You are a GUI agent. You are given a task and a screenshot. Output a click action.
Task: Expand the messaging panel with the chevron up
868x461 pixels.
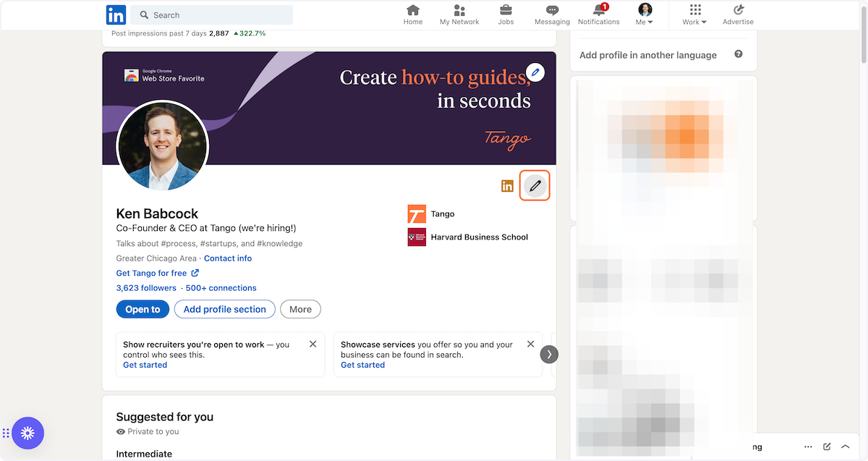845,447
